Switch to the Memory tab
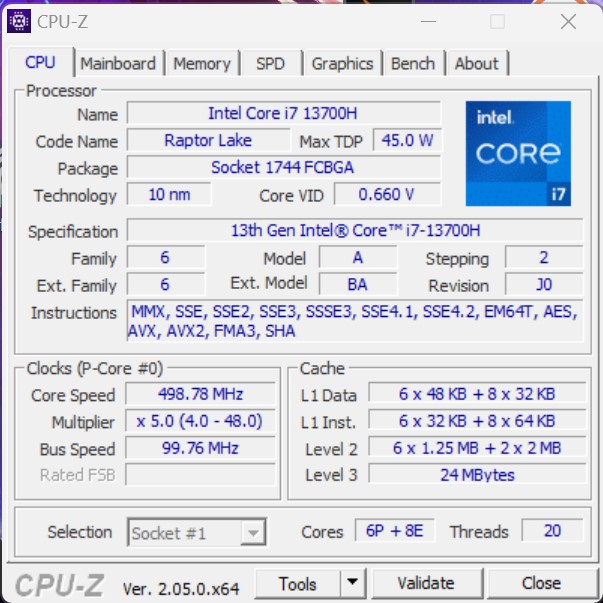This screenshot has width=603, height=603. click(x=202, y=63)
